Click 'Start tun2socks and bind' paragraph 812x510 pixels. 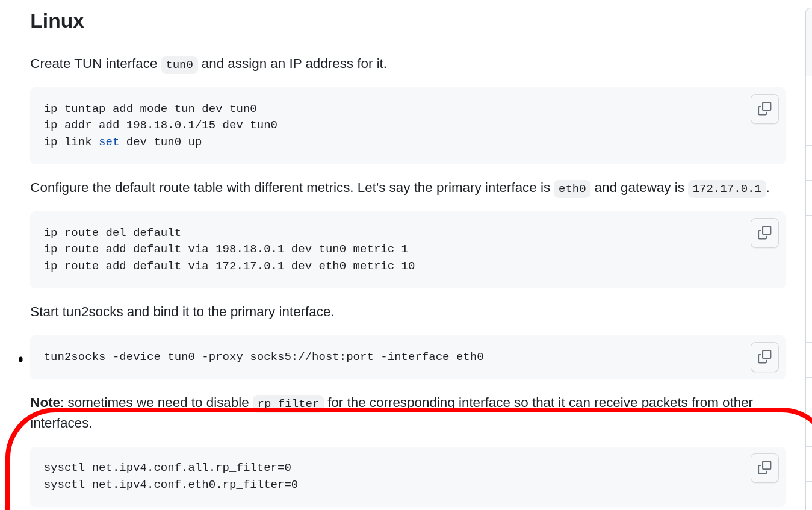(x=182, y=312)
